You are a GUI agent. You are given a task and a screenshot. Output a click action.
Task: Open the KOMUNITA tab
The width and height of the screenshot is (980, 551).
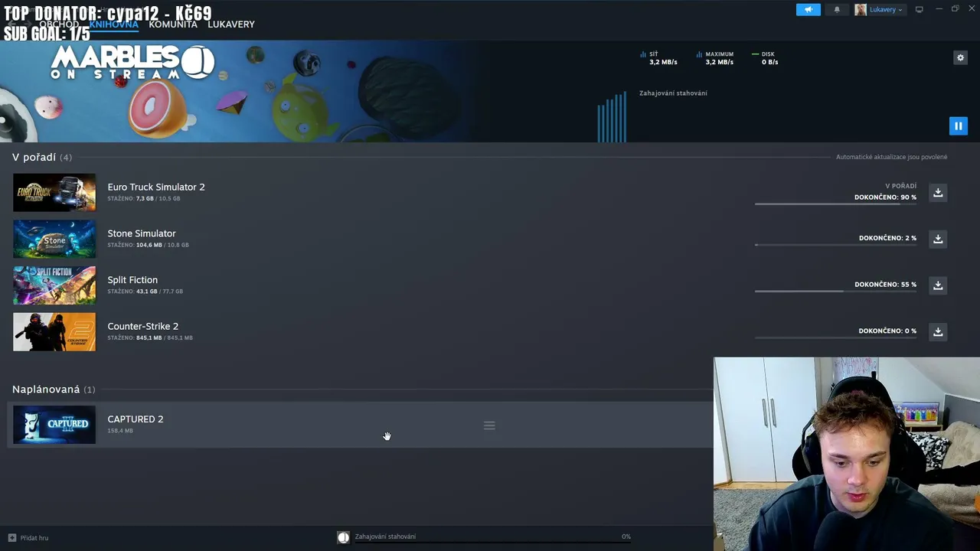tap(173, 24)
